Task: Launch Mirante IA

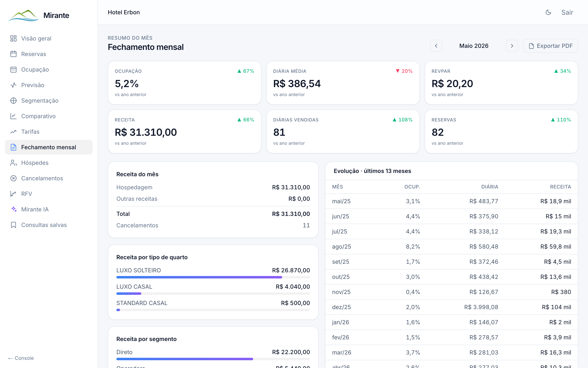Action: (49, 209)
